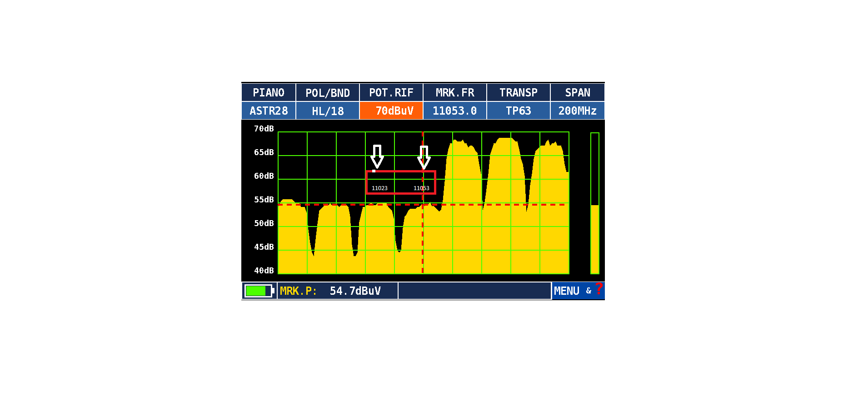The image size is (868, 393).
Task: Click the 40dB axis label
Action: [264, 271]
